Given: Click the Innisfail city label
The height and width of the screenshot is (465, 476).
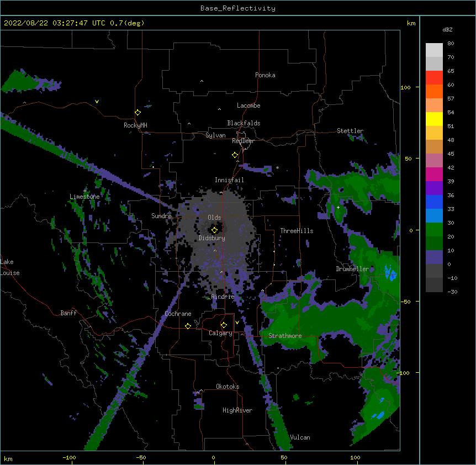Looking at the screenshot, I should [229, 180].
